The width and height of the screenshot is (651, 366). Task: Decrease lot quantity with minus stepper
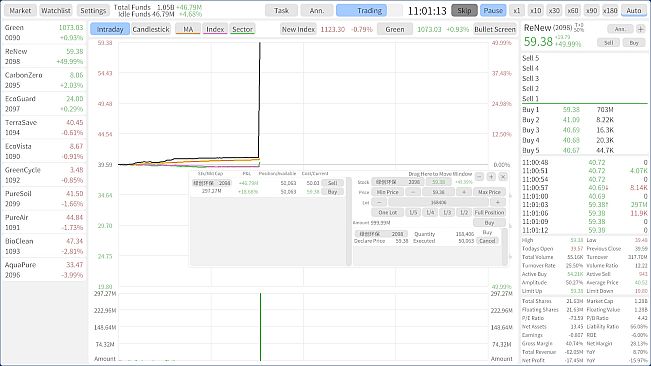pos(379,202)
